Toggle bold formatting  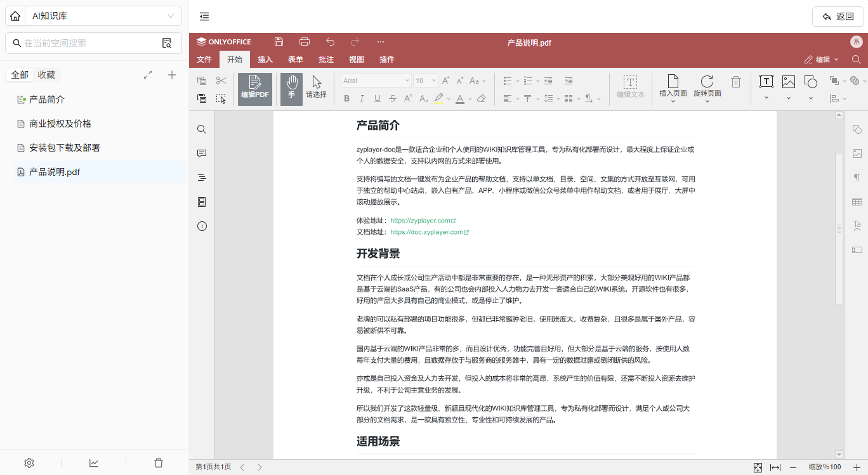pyautogui.click(x=346, y=98)
